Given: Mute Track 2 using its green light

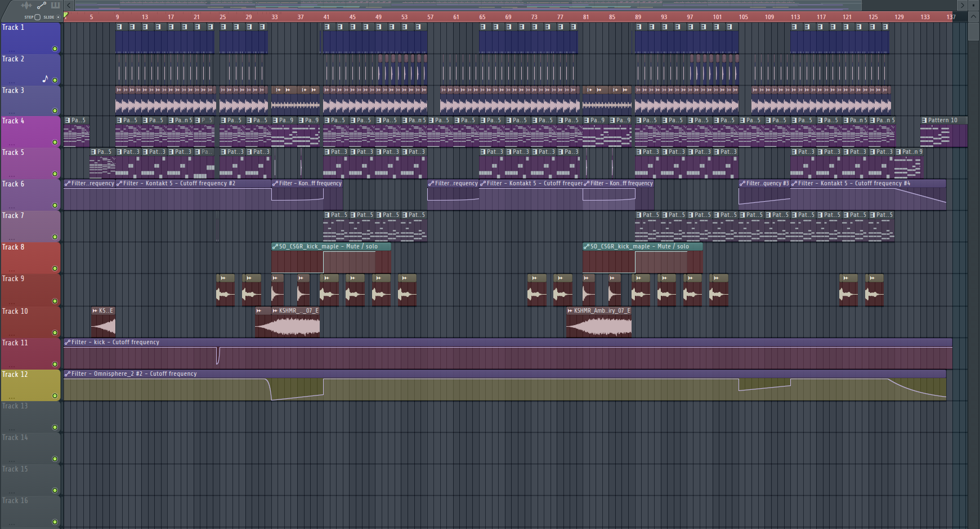Looking at the screenshot, I should (55, 80).
